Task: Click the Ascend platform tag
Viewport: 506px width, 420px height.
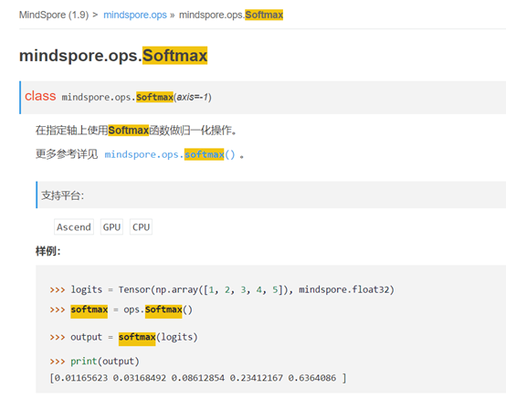Action: tap(74, 227)
